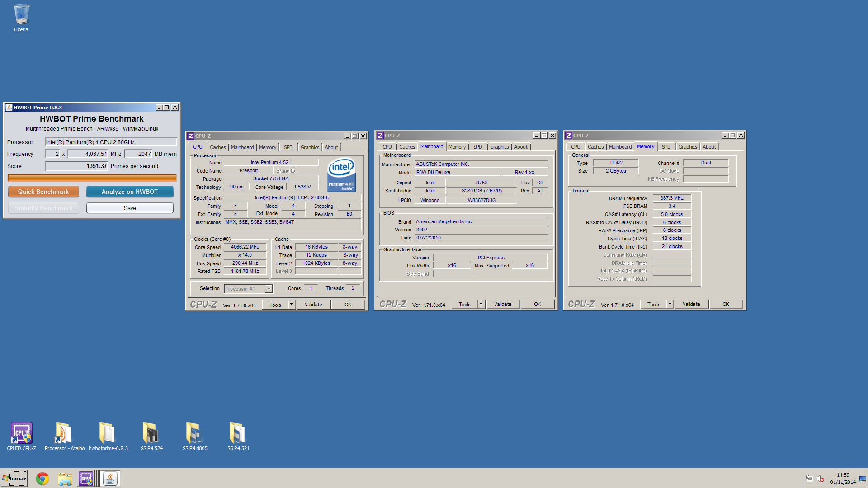Open About tab in Memory window

pyautogui.click(x=709, y=147)
